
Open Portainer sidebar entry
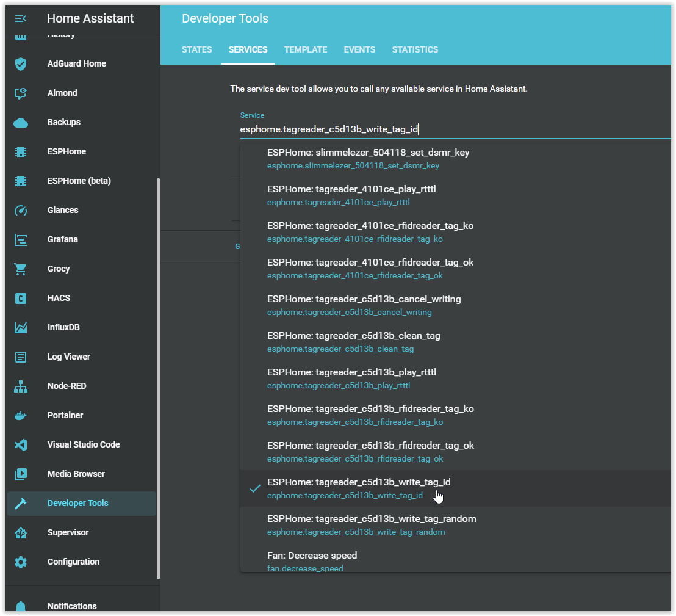click(x=82, y=416)
